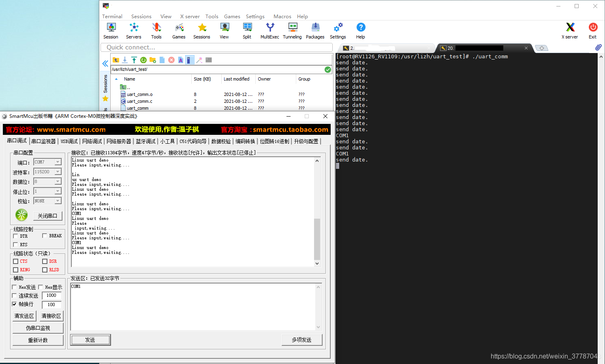
Task: Click the paperclip attach icon near terminal tabs
Action: [x=598, y=47]
